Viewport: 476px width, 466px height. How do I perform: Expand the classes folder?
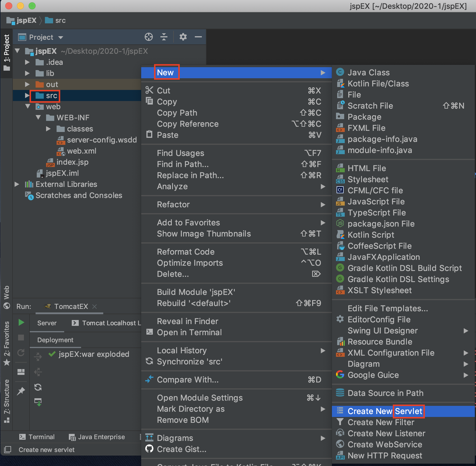(x=48, y=129)
